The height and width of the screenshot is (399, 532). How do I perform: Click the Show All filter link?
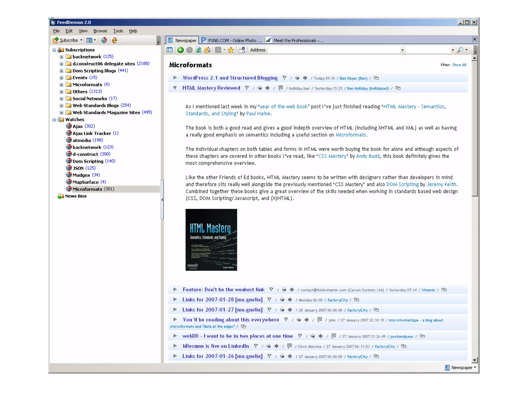click(x=459, y=65)
